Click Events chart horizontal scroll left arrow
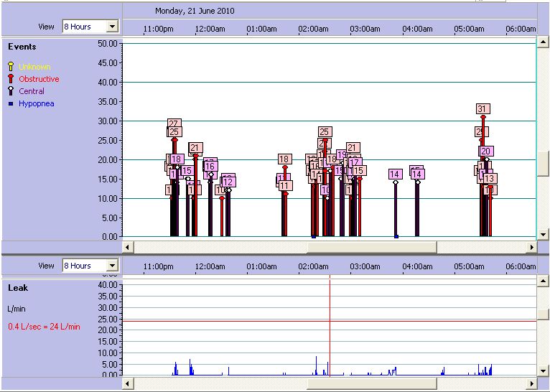 (127, 247)
